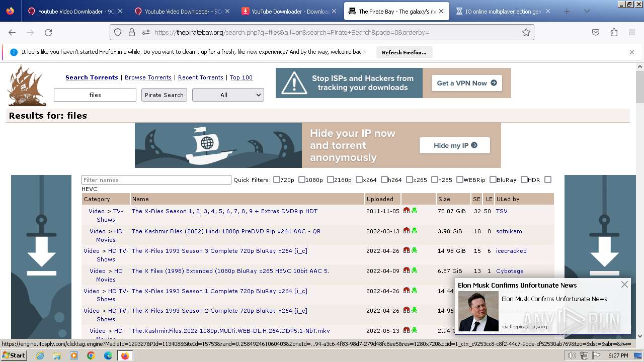Click green skull icon for X-Files Season 3 row
Image resolution: width=644 pixels, height=362 pixels.
tap(414, 250)
